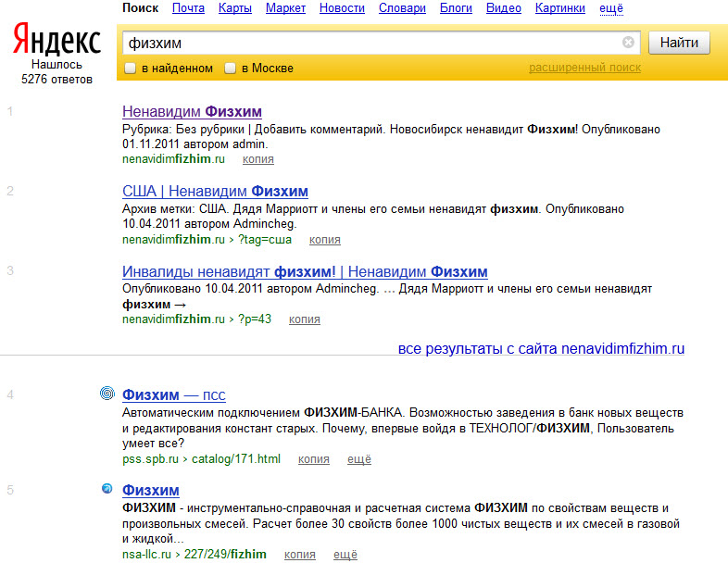Open cached копия of first result
728x563 pixels.
tap(258, 159)
